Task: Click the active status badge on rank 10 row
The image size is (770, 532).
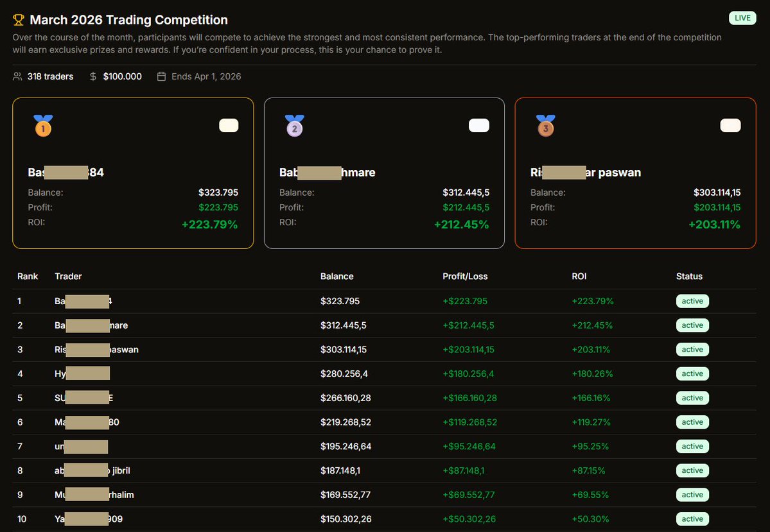Action: tap(692, 519)
